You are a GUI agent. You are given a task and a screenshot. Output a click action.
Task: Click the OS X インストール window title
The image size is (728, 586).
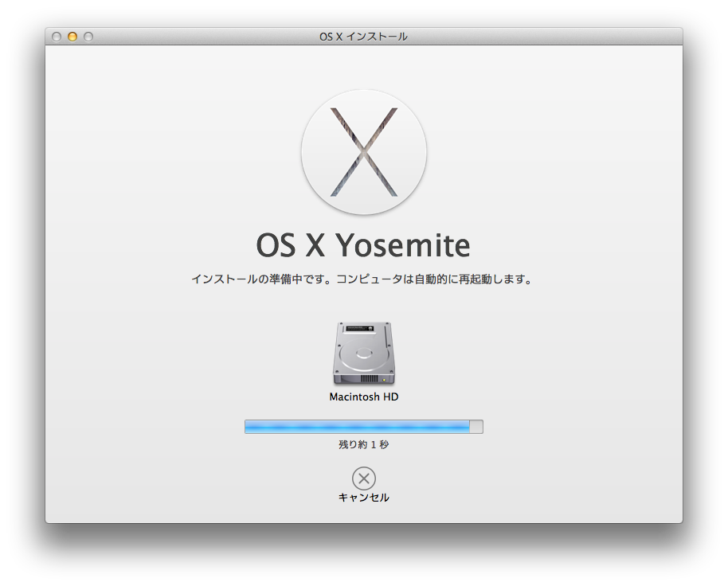tap(363, 37)
